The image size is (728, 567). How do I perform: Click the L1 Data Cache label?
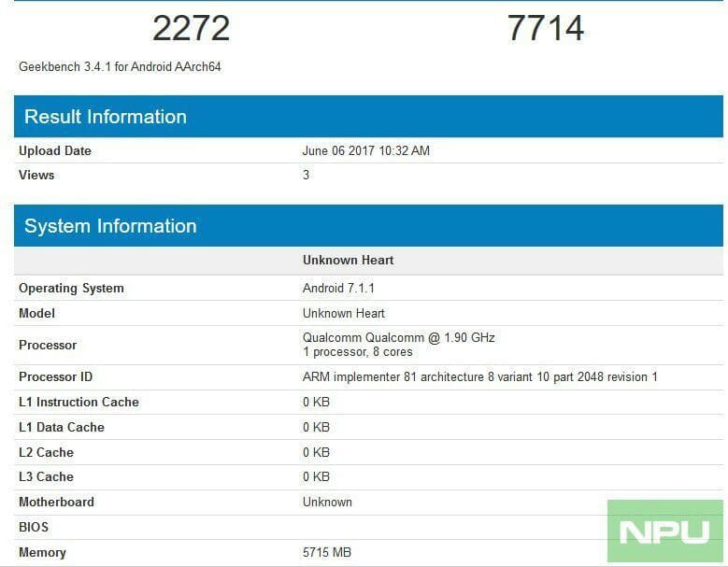[x=62, y=427]
